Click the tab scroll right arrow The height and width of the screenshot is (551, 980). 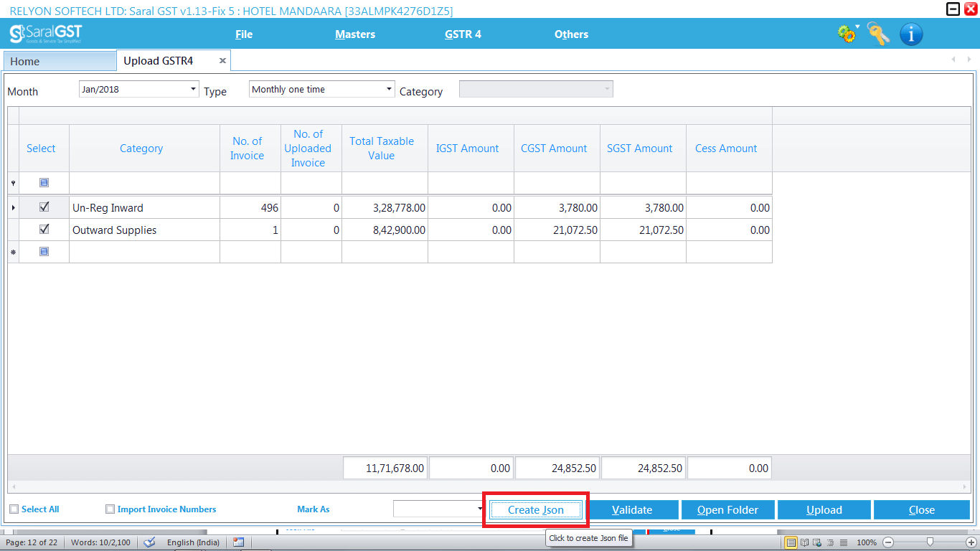click(969, 60)
